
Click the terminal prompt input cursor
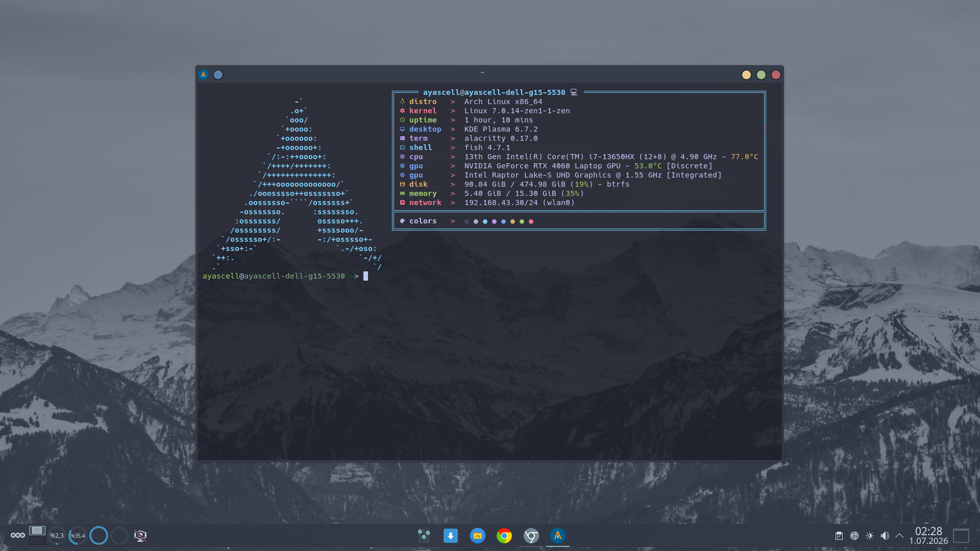(x=365, y=276)
